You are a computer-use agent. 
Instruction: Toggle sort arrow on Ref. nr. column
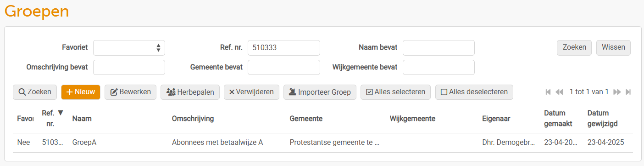pos(61,113)
